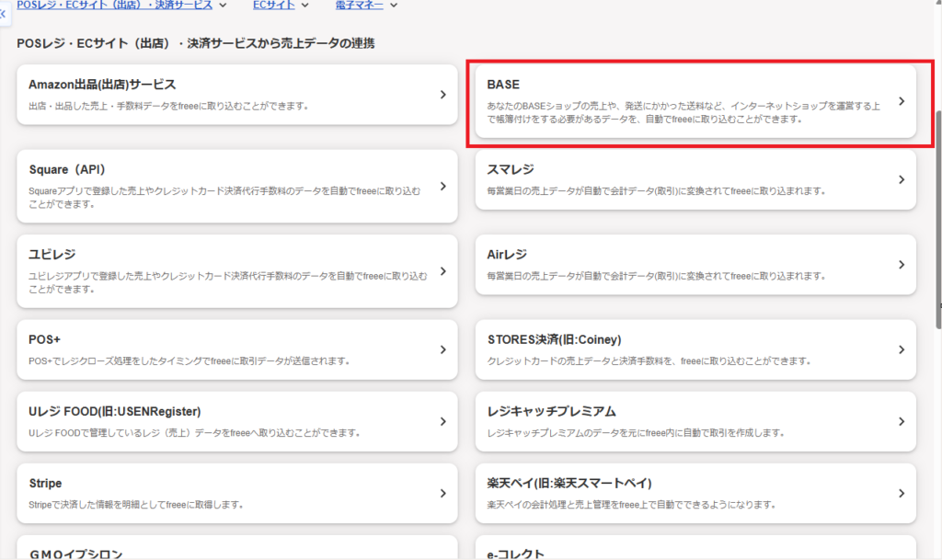The height and width of the screenshot is (560, 942).
Task: Open the ユビレジ card
Action: (237, 271)
